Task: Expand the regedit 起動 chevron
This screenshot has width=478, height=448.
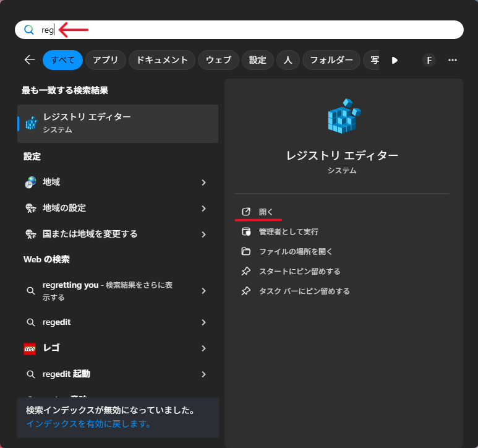Action: (203, 374)
